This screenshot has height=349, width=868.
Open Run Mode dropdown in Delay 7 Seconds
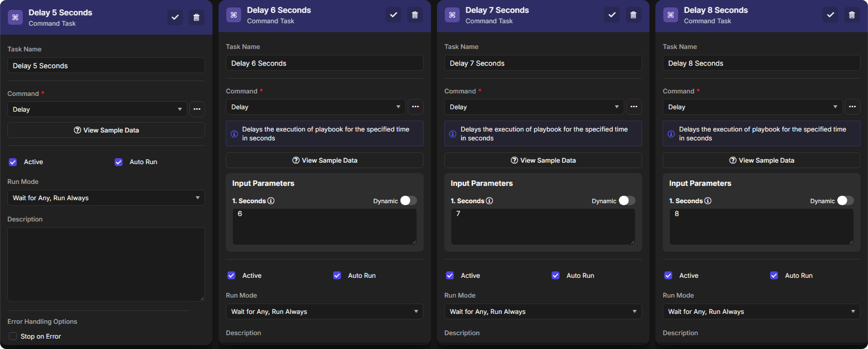(543, 311)
